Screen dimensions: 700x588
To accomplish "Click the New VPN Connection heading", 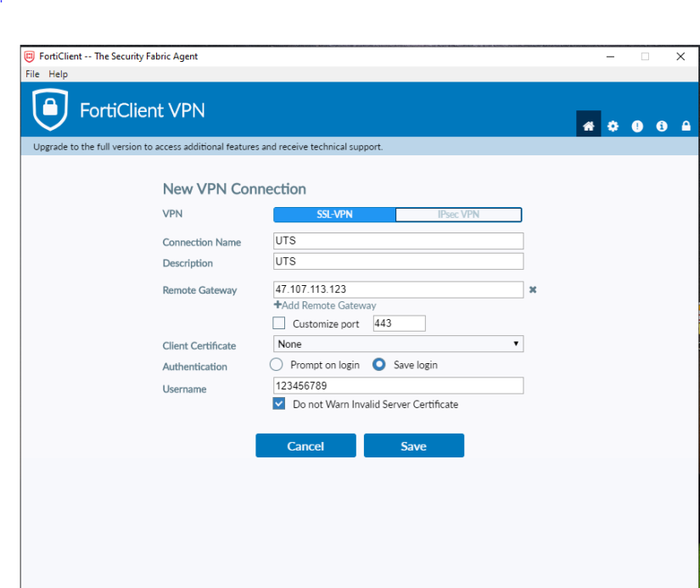I will (234, 189).
